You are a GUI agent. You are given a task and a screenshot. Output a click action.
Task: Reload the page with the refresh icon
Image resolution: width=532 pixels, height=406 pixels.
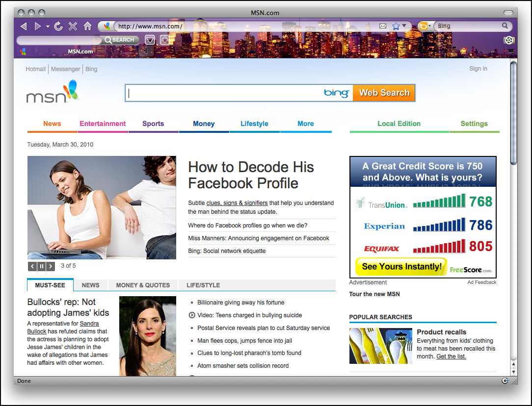point(58,26)
